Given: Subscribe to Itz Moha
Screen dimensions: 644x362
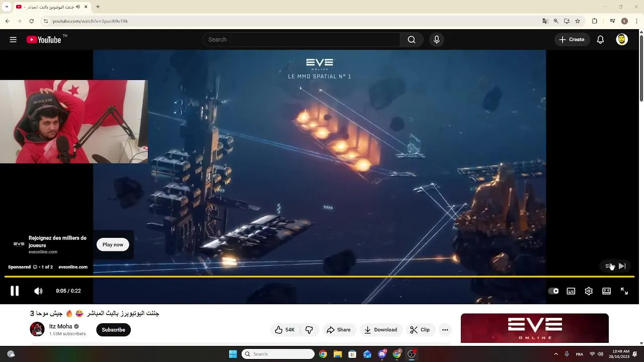Looking at the screenshot, I should point(113,330).
